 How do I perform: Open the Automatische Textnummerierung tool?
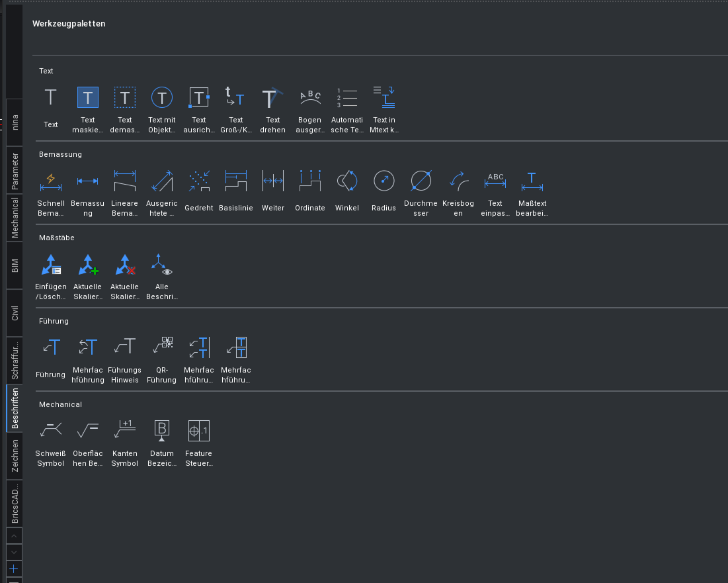pos(347,109)
